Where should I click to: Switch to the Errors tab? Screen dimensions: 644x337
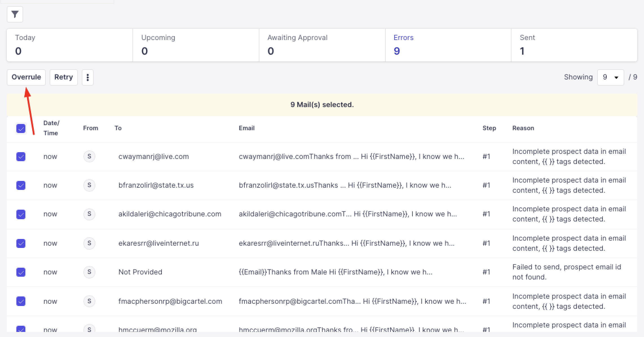tap(448, 45)
